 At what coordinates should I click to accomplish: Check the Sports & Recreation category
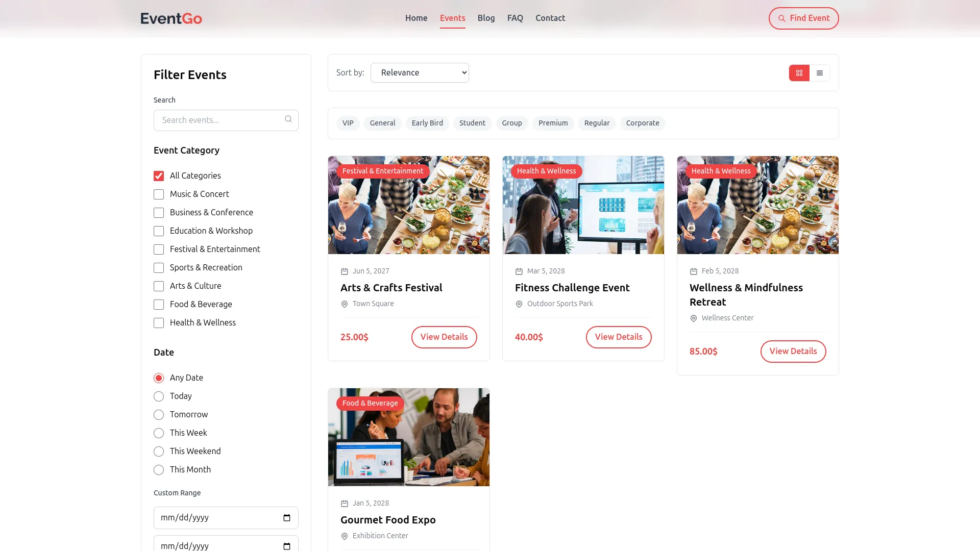pos(159,268)
